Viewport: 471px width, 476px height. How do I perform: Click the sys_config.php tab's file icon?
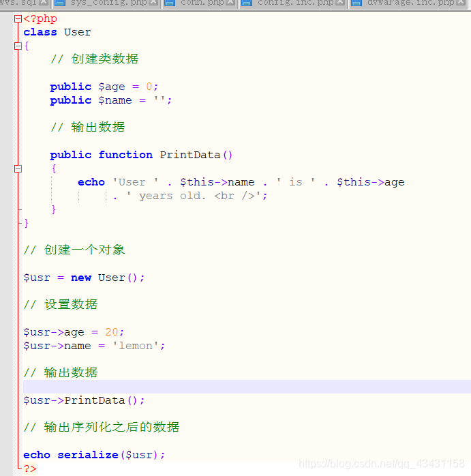coord(60,3)
